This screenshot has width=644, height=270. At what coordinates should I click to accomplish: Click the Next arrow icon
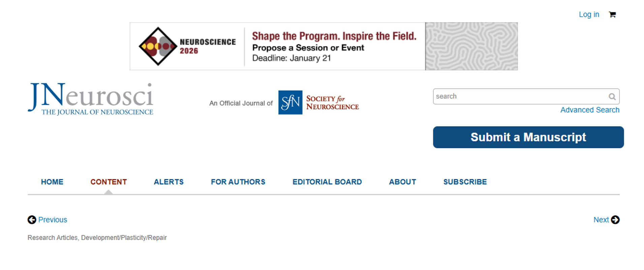coord(615,220)
